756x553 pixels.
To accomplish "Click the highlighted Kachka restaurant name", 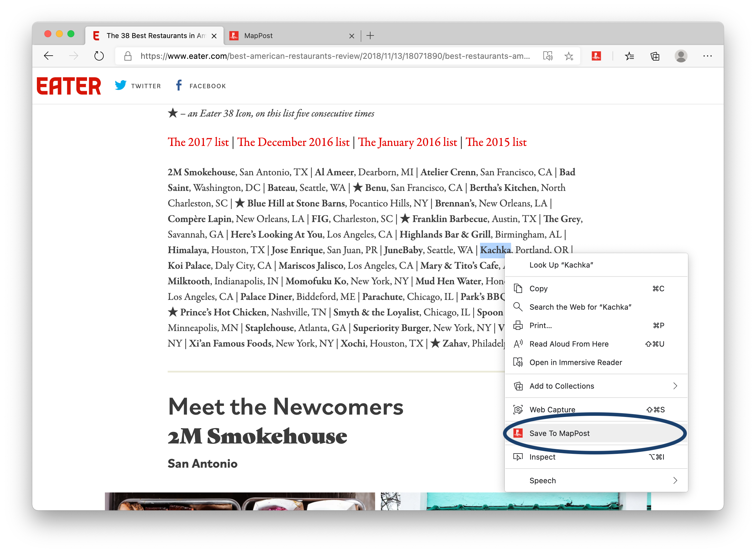I will tap(496, 250).
